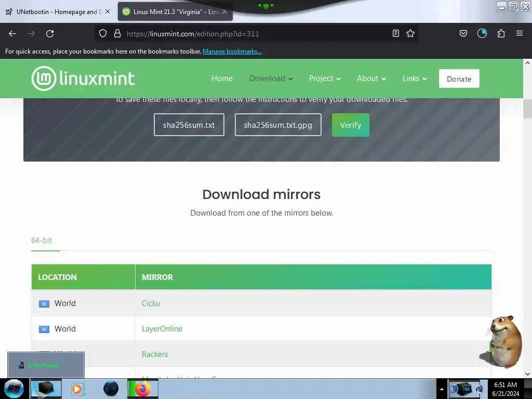Screen dimensions: 532x399
Task: Restore down the Firefox window
Action: [x=513, y=6]
